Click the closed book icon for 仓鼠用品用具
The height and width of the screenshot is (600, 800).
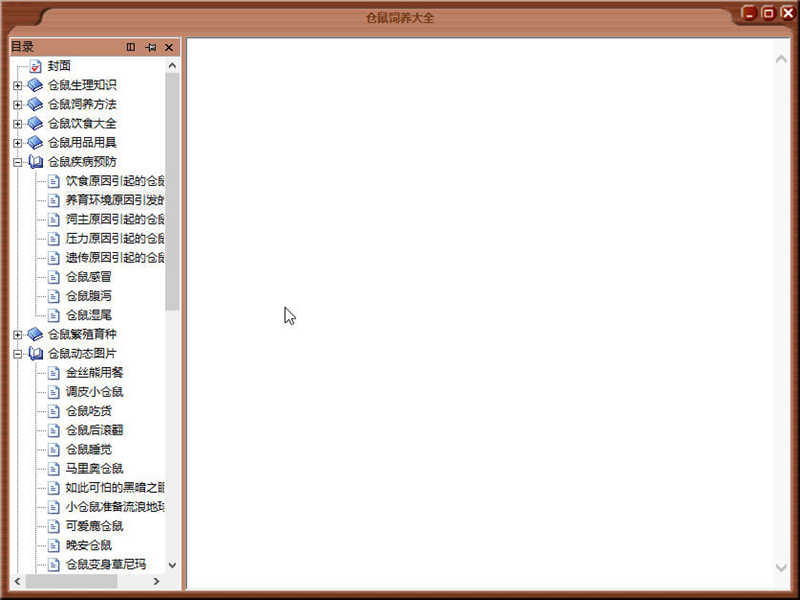[x=35, y=142]
